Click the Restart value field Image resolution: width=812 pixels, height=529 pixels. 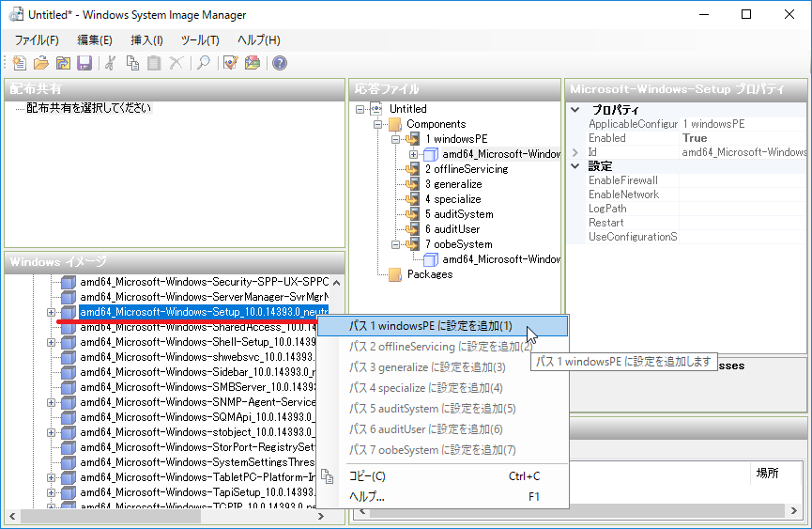click(x=743, y=223)
